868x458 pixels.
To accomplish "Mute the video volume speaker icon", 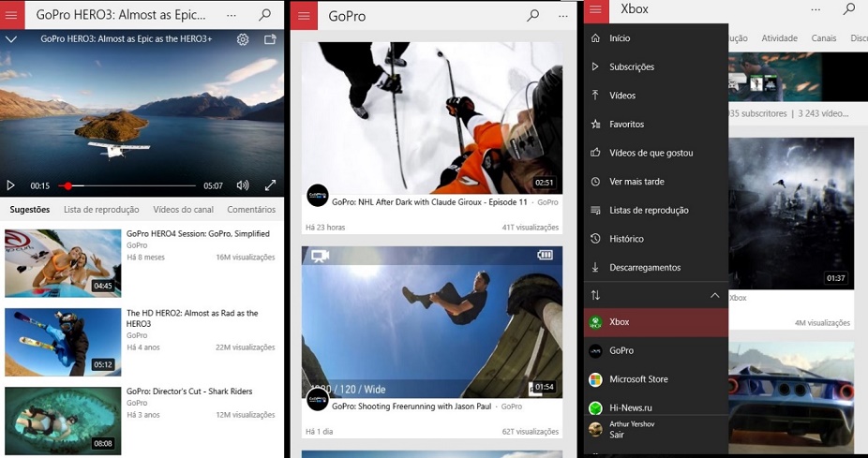I will tap(243, 185).
